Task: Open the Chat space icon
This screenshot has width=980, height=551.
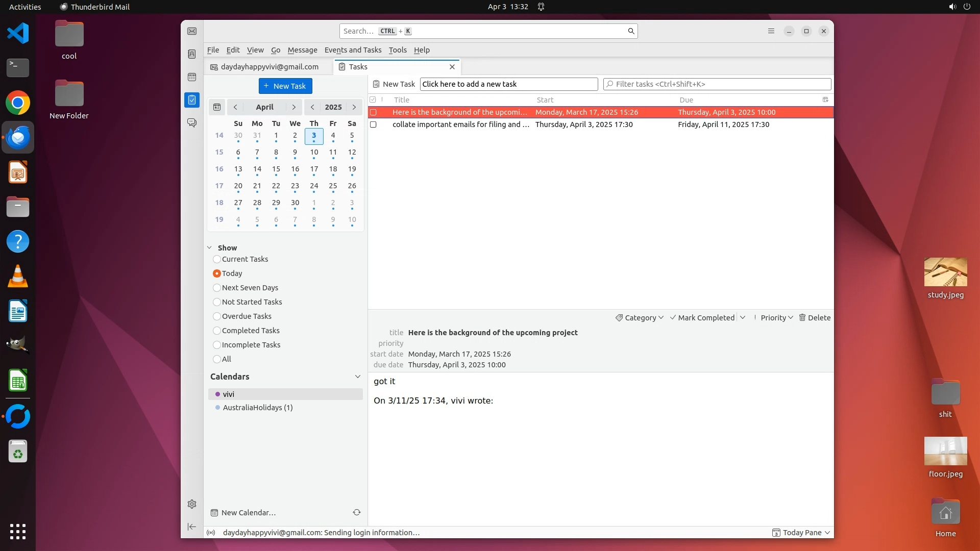Action: [x=192, y=123]
